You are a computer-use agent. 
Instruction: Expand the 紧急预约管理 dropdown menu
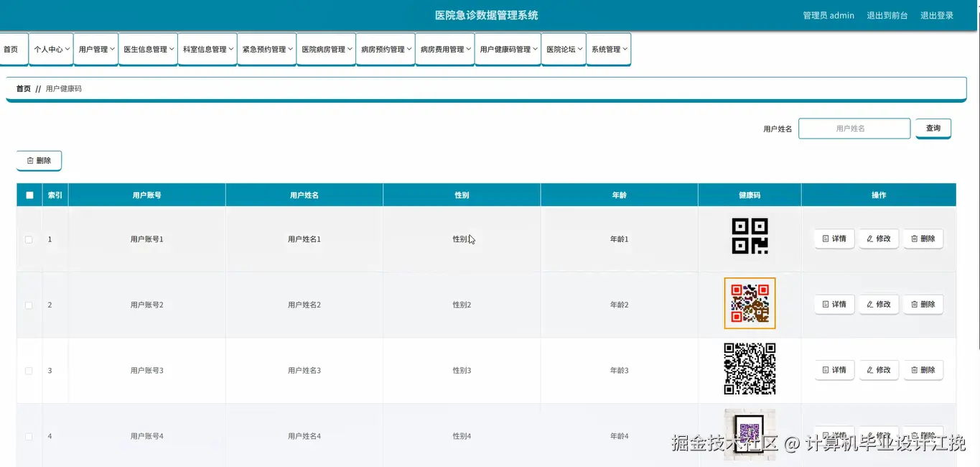(267, 50)
